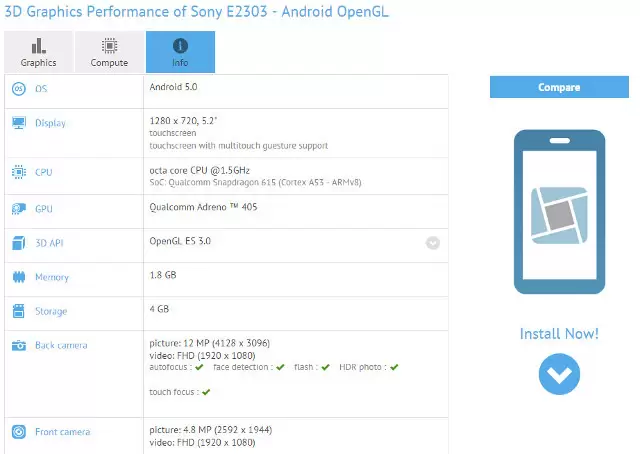This screenshot has height=454, width=640.
Task: Click the Qualcomm Snapdragon 615 SoC line
Action: (256, 182)
